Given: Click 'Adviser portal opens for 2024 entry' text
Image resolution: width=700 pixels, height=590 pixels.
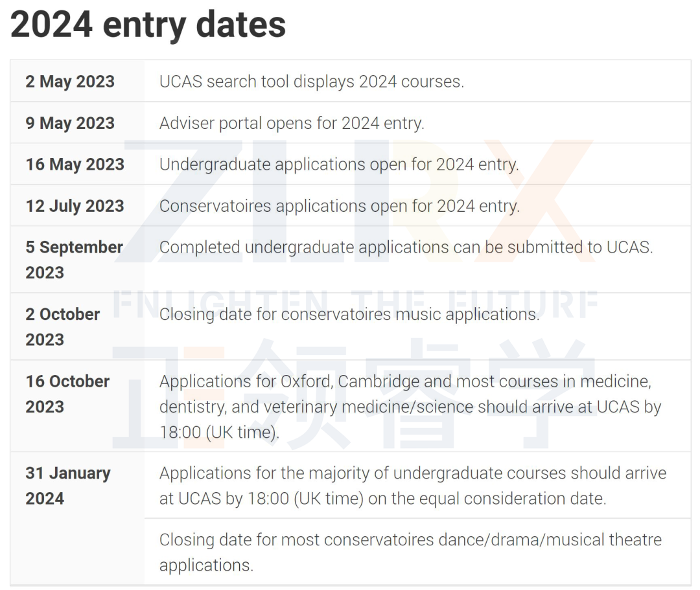Looking at the screenshot, I should pos(292,123).
